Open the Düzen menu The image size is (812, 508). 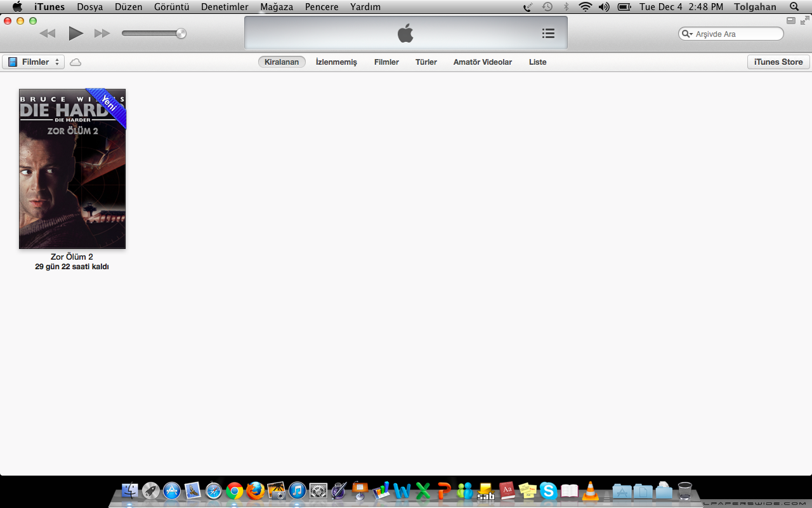click(x=129, y=7)
